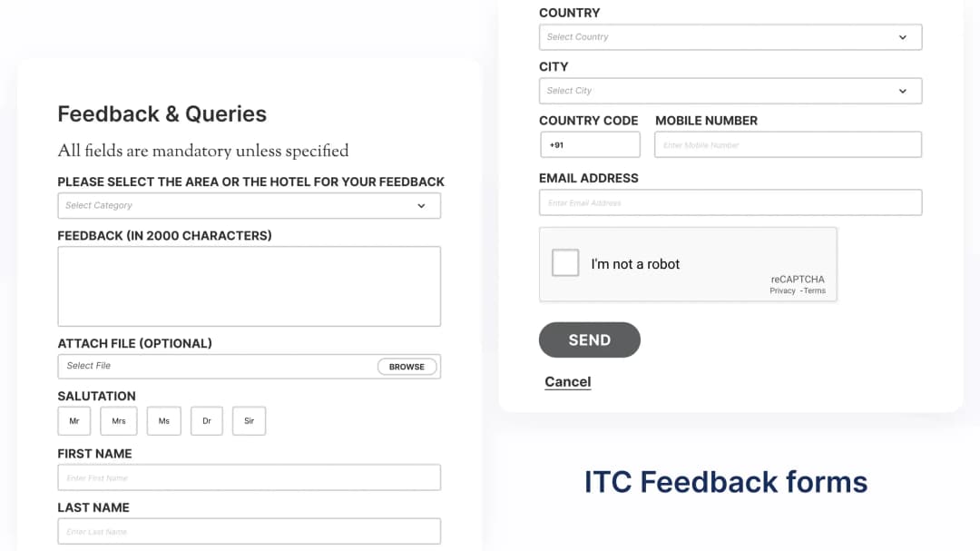980x551 pixels.
Task: Select the Sir salutation option
Action: [x=248, y=420]
